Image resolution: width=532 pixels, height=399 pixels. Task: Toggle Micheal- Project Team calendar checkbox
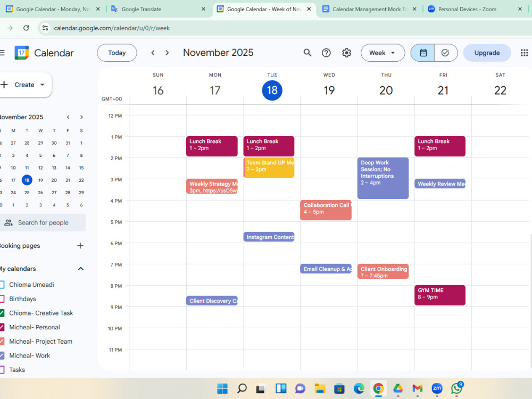(x=2, y=342)
